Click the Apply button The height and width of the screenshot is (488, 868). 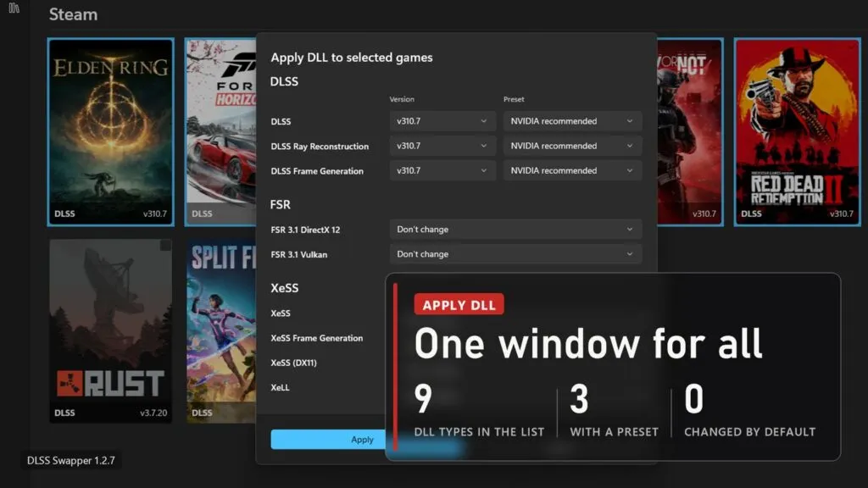(328, 440)
